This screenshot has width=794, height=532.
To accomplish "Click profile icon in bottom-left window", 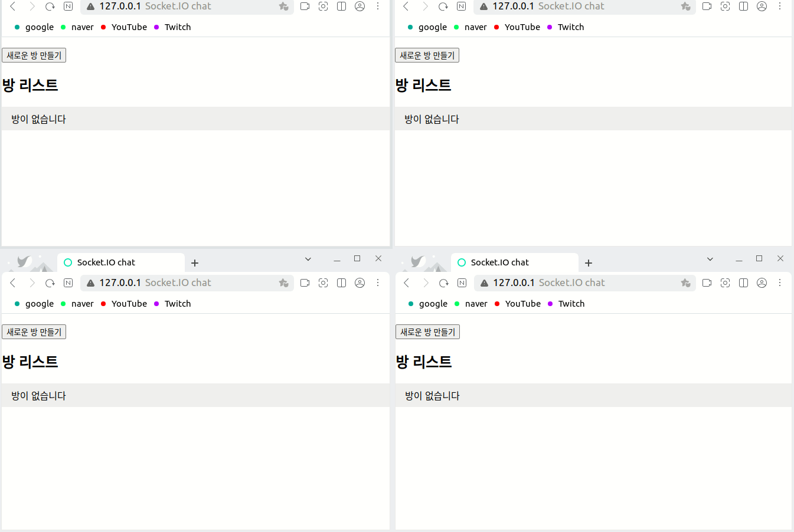I will click(x=360, y=283).
